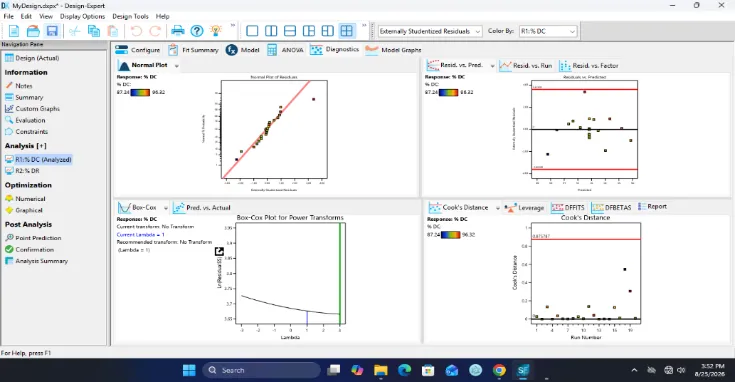Open the diagnostics Report

coord(652,207)
